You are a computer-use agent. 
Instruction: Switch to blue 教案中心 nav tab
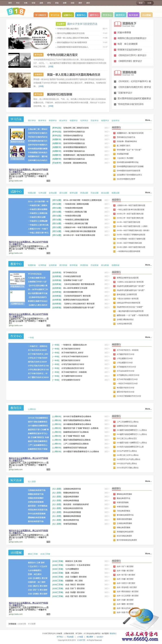(81, 15)
